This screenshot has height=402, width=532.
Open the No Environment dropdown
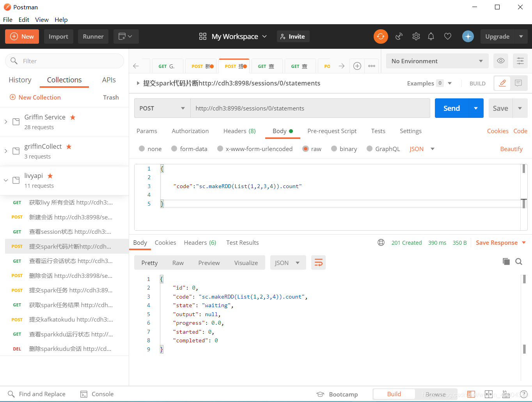pos(437,61)
